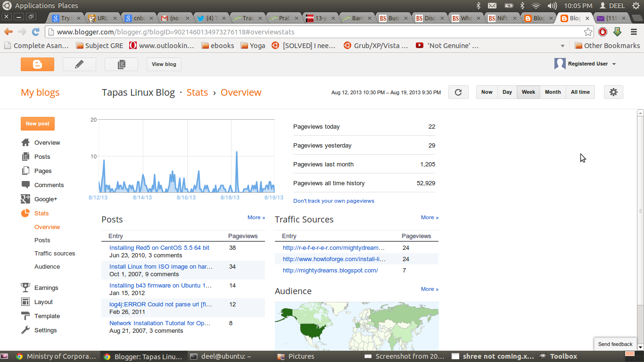The width and height of the screenshot is (644, 362).
Task: Click the Template paint roller icon
Action: coord(25,316)
